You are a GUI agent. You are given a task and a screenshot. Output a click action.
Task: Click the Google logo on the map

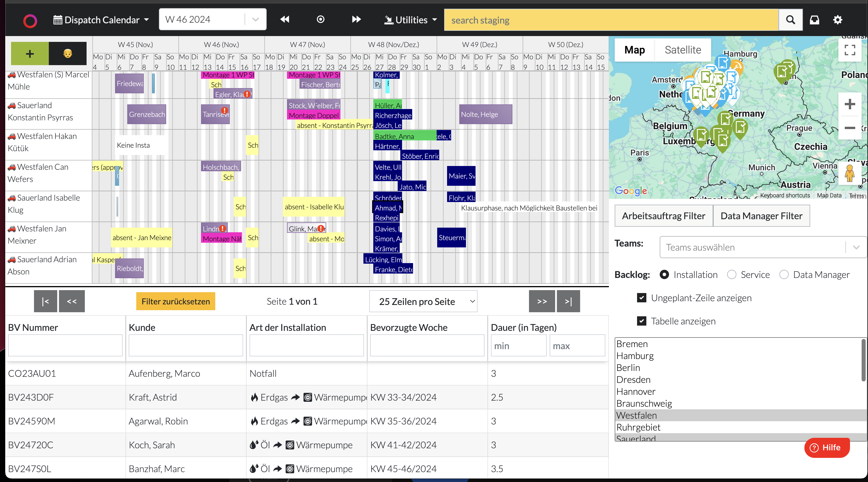pyautogui.click(x=631, y=191)
